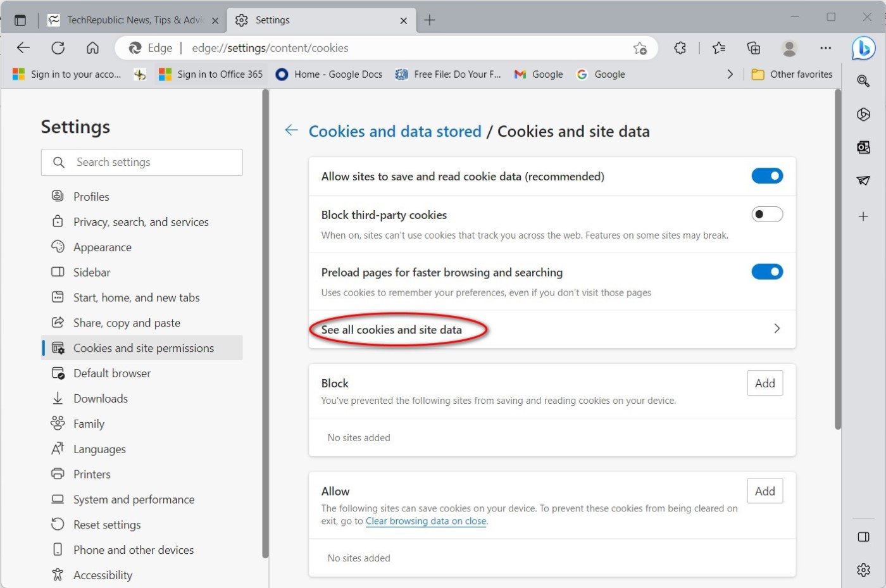Show more favorites bar items chevron

pos(730,75)
